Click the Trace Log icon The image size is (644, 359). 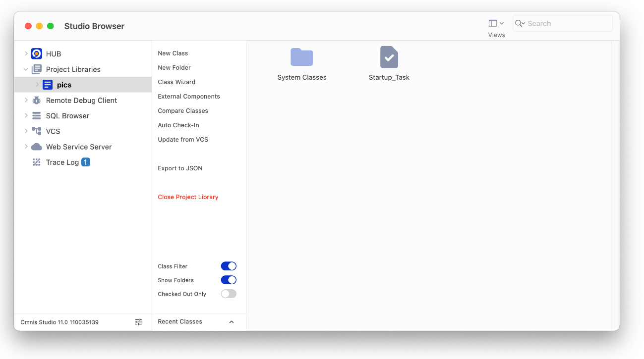[x=36, y=162]
